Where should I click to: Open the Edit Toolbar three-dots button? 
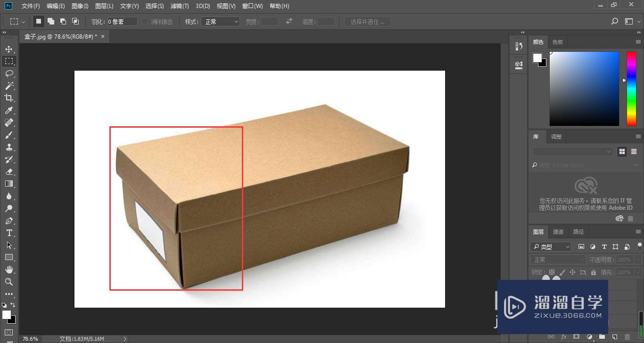point(9,294)
